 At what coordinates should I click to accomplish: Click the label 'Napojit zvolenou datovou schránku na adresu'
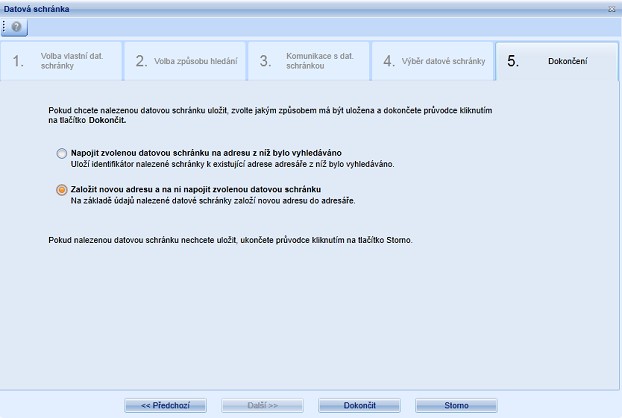pos(161,153)
